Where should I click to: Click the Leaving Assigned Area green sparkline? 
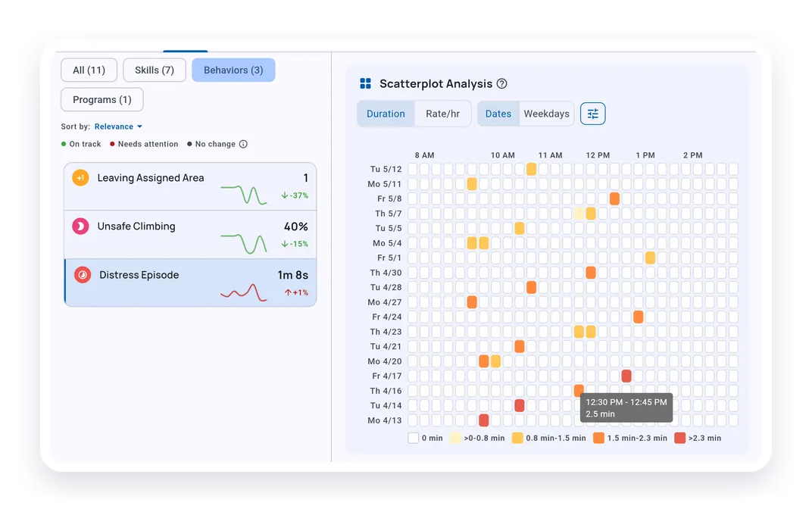point(243,195)
